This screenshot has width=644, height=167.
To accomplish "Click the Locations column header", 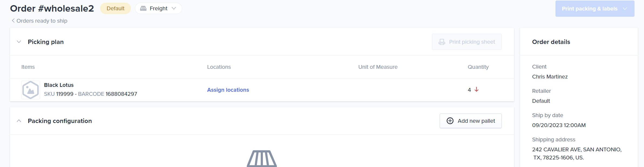I will coord(219,67).
